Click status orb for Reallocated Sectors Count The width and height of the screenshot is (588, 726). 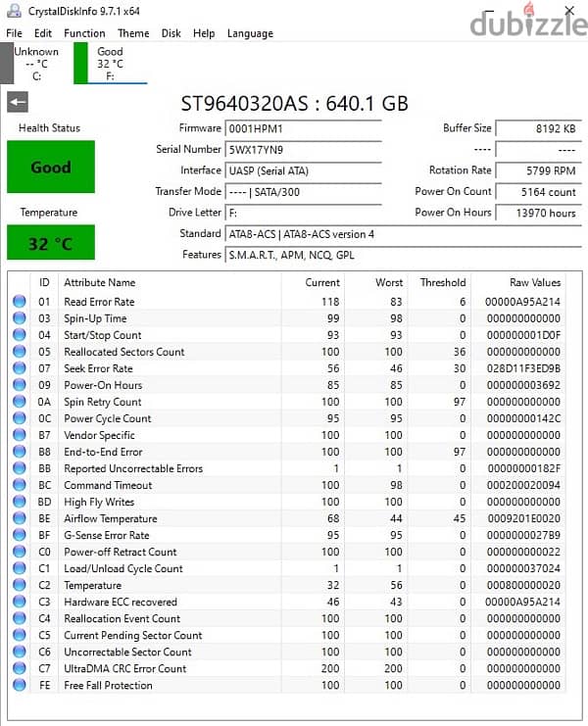[x=20, y=352]
